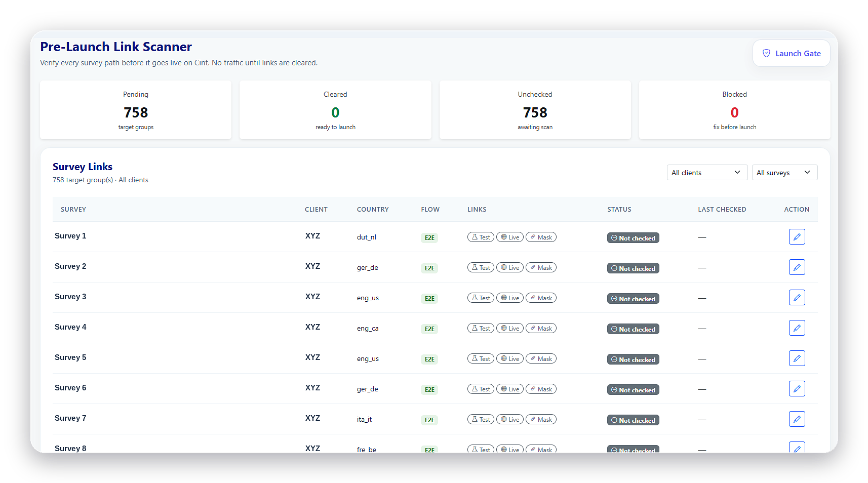Screen dimensions: 868x483
Task: Open Live link for Survey 1
Action: pos(510,237)
